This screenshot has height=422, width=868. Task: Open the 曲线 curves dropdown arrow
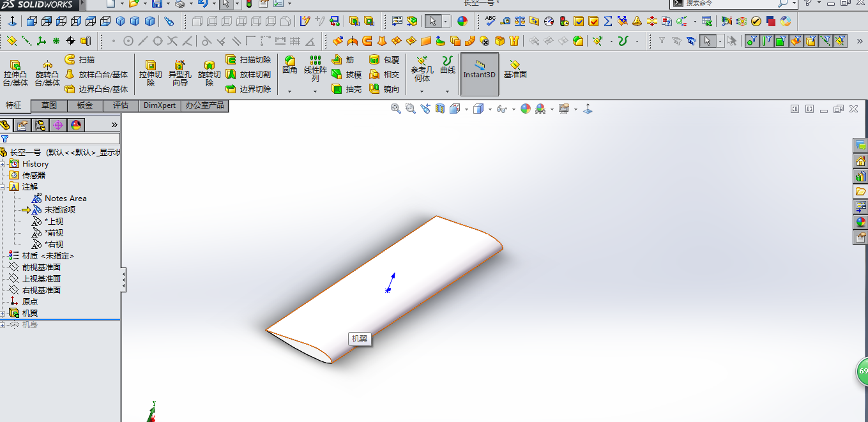tap(447, 91)
